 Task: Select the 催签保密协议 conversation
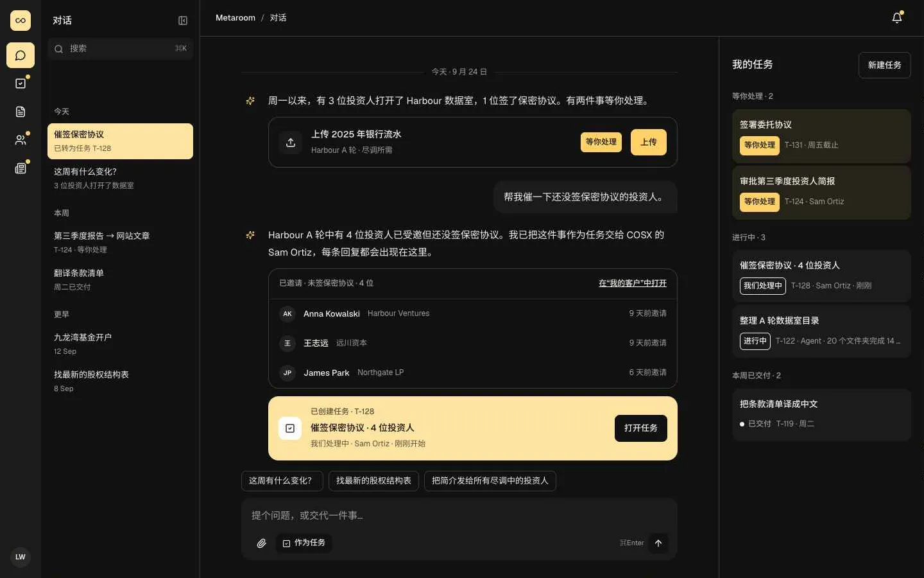[120, 141]
